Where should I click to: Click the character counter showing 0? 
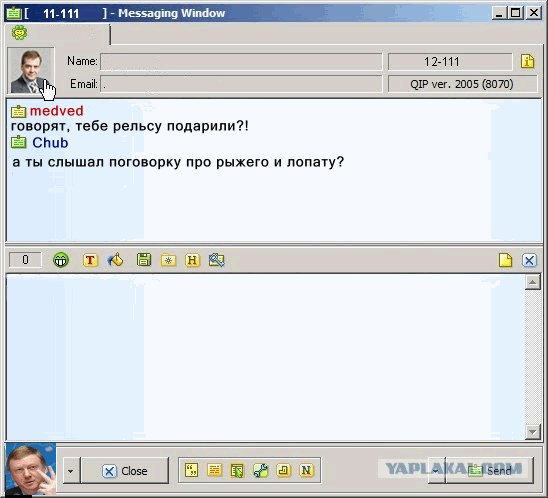25,260
